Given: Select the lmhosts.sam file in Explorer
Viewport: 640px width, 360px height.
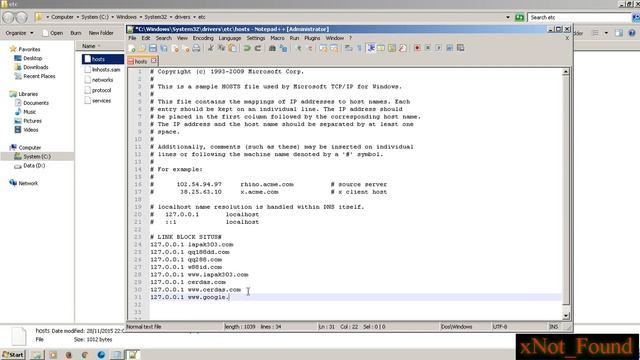Looking at the screenshot, I should 102,70.
